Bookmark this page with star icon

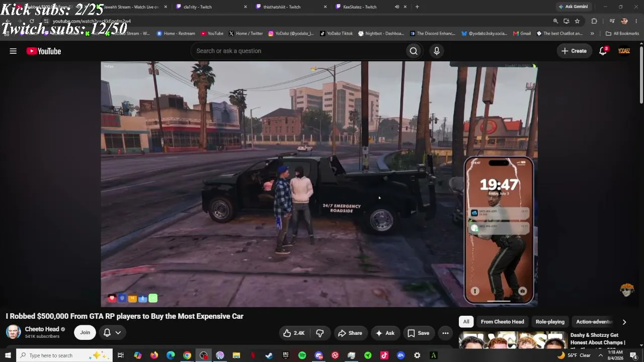pos(577,21)
